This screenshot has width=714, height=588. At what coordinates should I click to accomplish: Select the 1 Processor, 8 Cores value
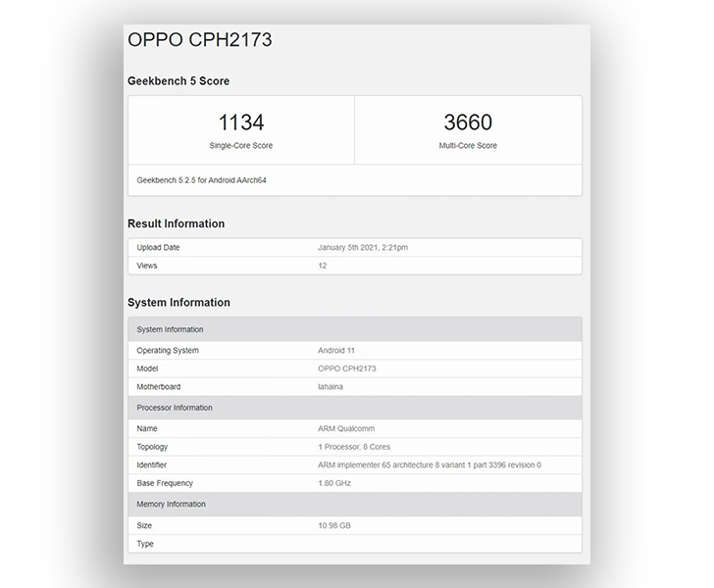354,447
